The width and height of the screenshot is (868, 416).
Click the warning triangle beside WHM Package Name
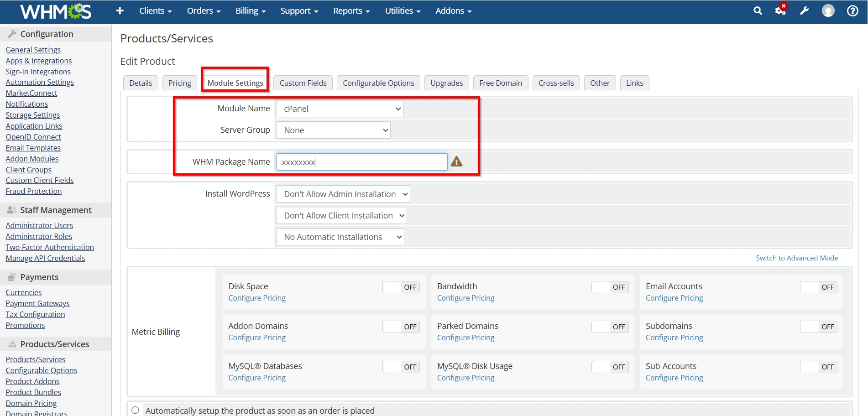[x=456, y=161]
